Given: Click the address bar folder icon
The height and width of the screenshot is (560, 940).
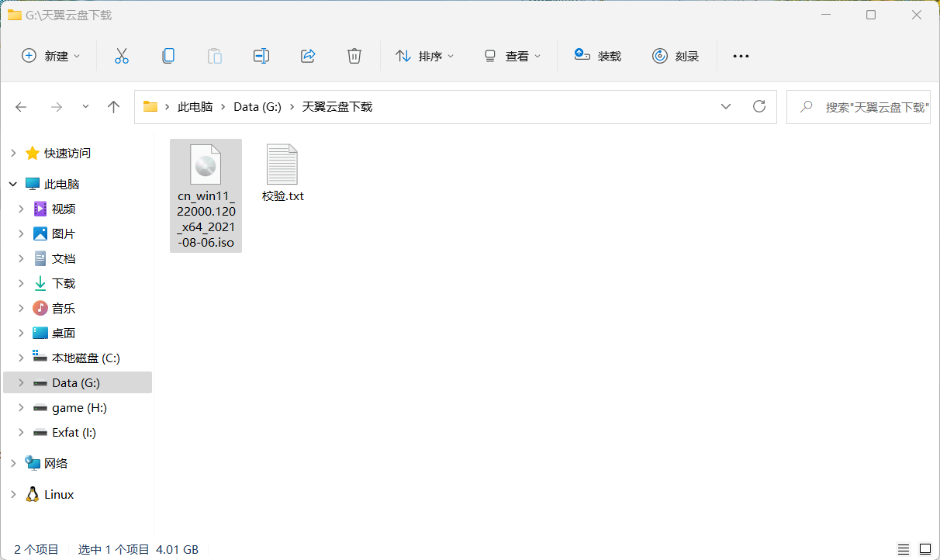Looking at the screenshot, I should tap(150, 107).
